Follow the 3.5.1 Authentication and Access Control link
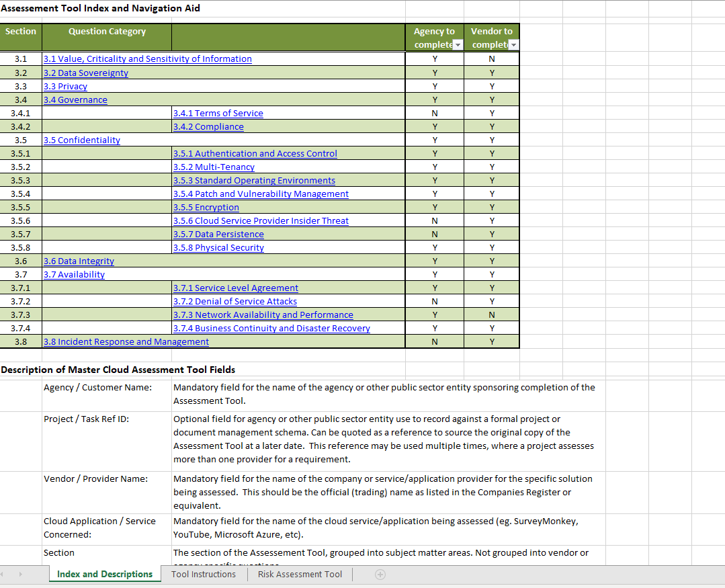The height and width of the screenshot is (588, 725). point(255,153)
